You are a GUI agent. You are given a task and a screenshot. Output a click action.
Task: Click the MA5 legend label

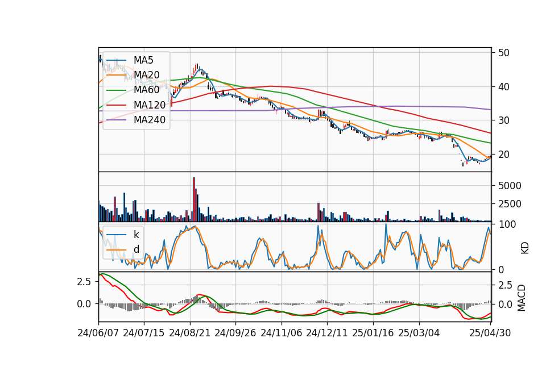pyautogui.click(x=143, y=60)
